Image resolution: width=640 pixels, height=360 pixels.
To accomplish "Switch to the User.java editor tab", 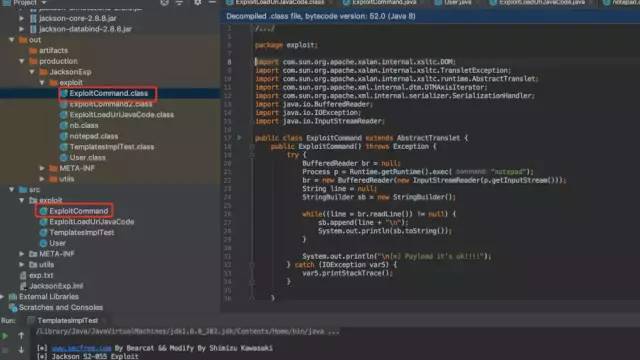I will [457, 2].
